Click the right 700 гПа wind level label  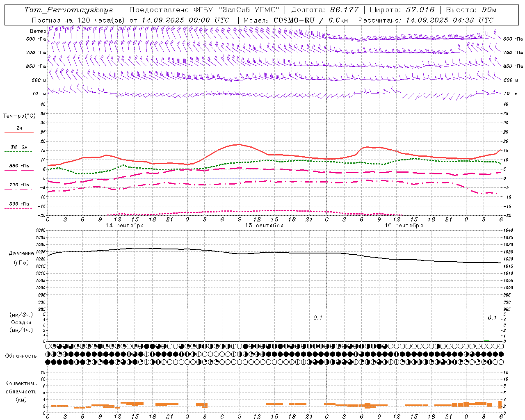(513, 52)
